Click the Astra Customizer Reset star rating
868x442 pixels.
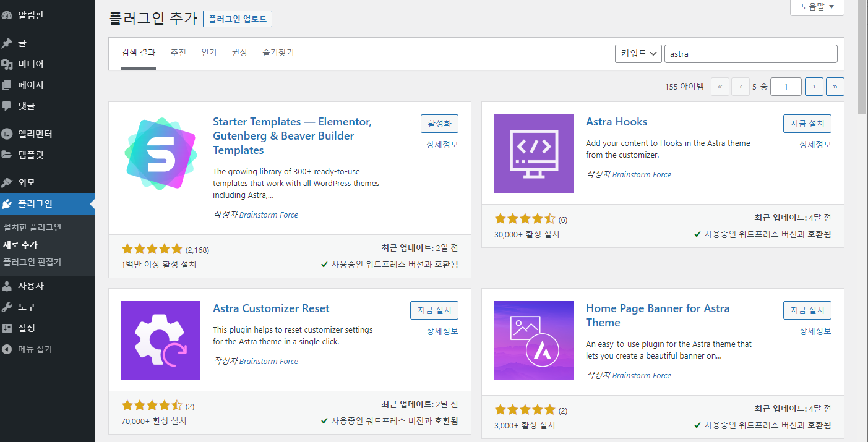point(152,406)
